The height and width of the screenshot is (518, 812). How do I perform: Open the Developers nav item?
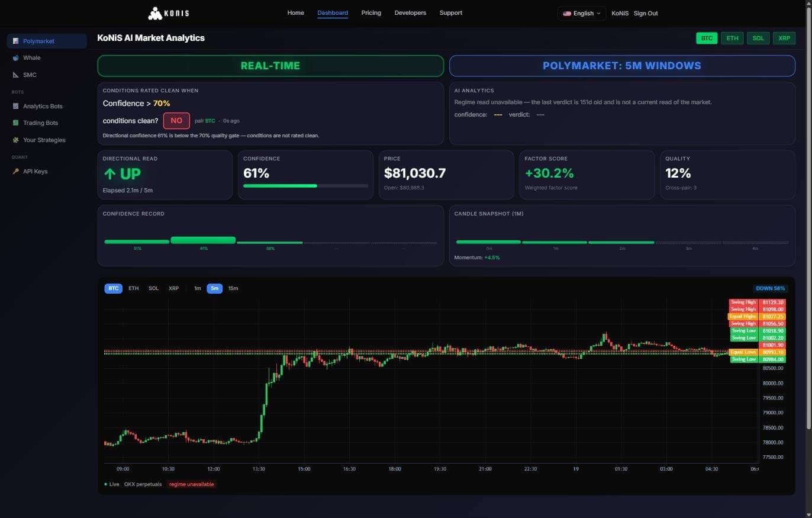410,13
